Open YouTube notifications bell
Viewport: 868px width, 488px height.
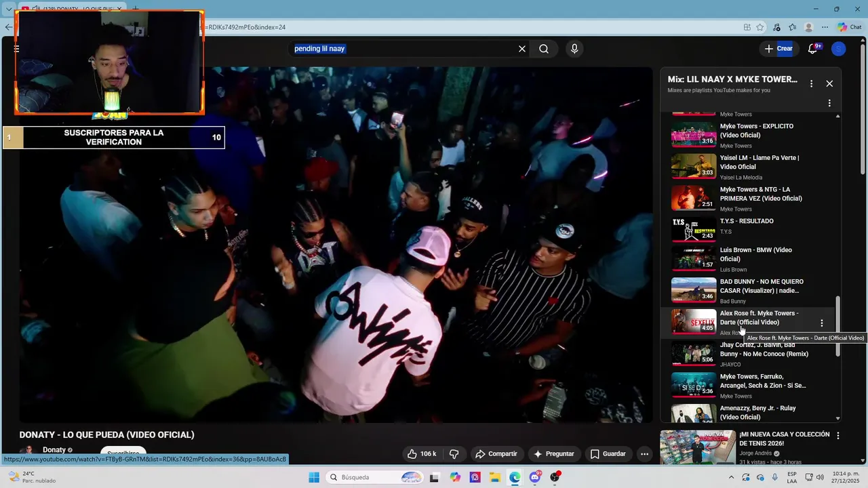(x=813, y=48)
